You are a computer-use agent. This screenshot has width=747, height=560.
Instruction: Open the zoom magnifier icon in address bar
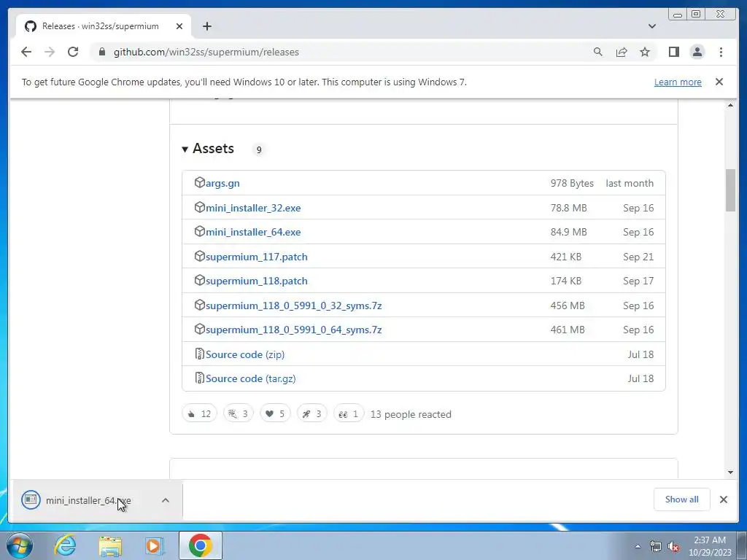pyautogui.click(x=598, y=52)
